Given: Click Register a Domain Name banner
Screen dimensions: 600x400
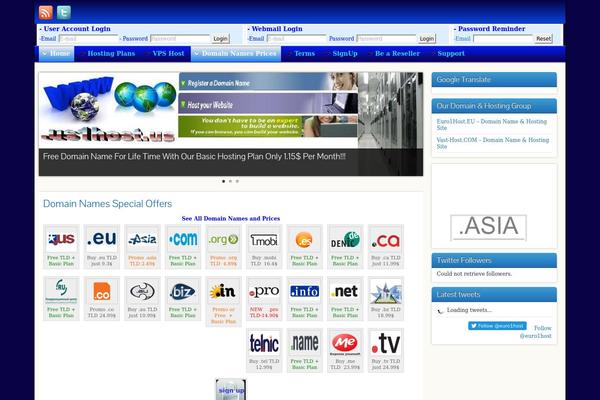Looking at the screenshot, I should point(268,82).
